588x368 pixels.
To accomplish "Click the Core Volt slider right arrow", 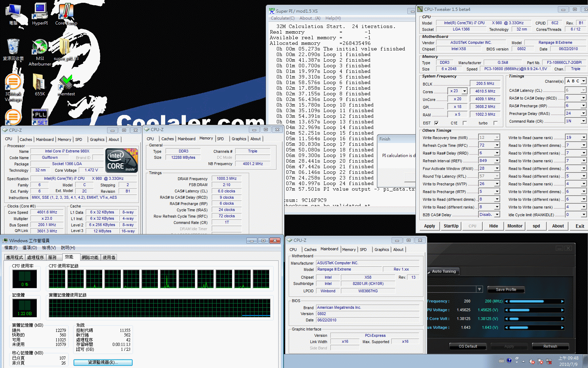I will point(562,319).
